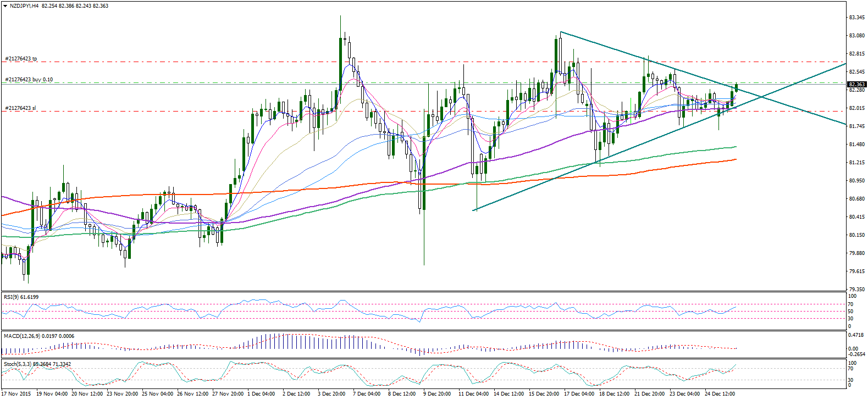The width and height of the screenshot is (868, 400).
Task: Click the RSI(9) 61.6199 indicator label
Action: [21, 297]
